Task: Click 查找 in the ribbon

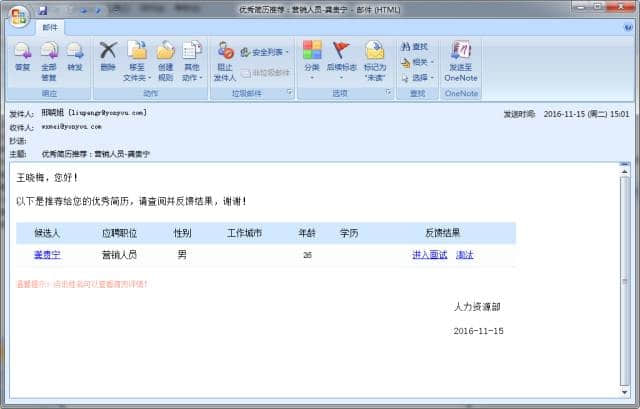Action: [413, 47]
